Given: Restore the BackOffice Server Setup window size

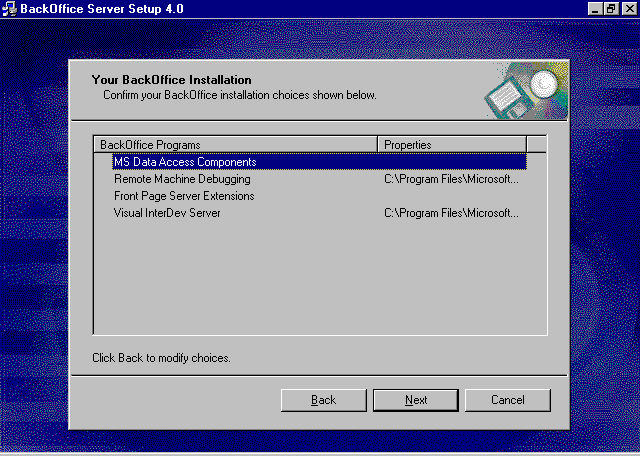Looking at the screenshot, I should [x=610, y=8].
